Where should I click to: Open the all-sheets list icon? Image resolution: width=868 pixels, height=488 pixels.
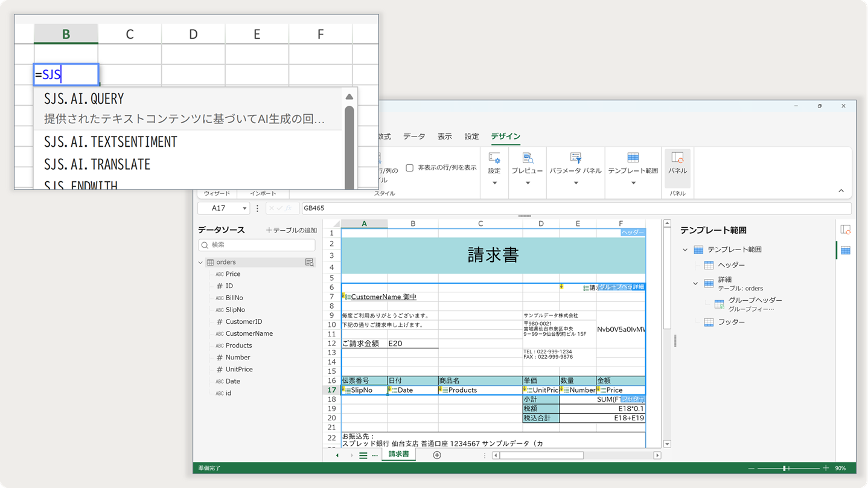[x=363, y=455]
